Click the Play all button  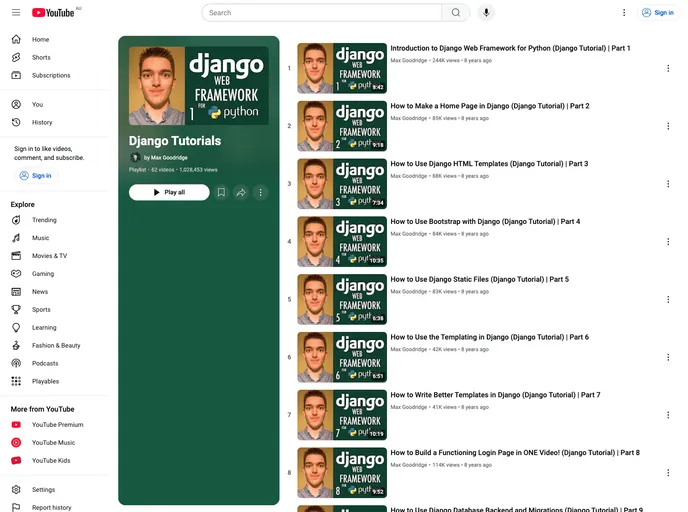169,192
